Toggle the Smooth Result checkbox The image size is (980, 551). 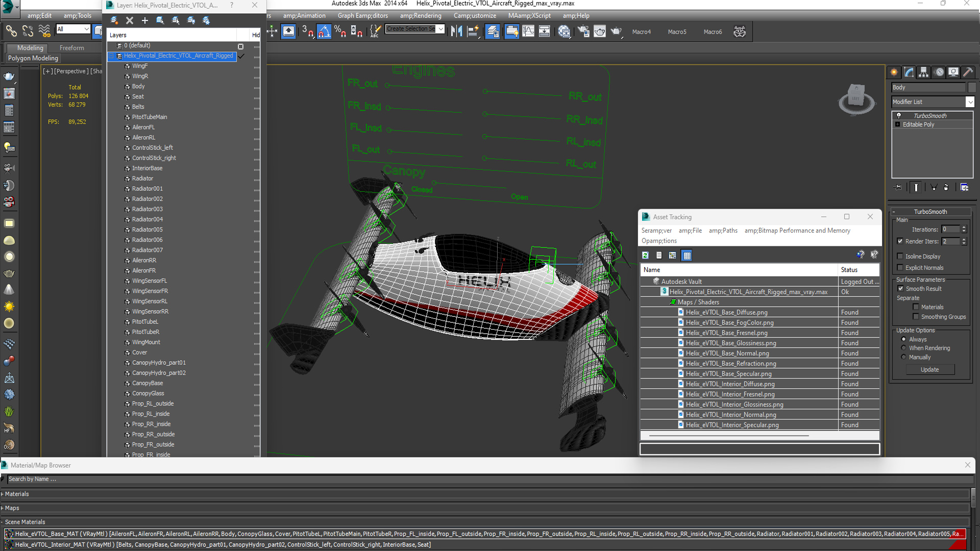coord(901,288)
